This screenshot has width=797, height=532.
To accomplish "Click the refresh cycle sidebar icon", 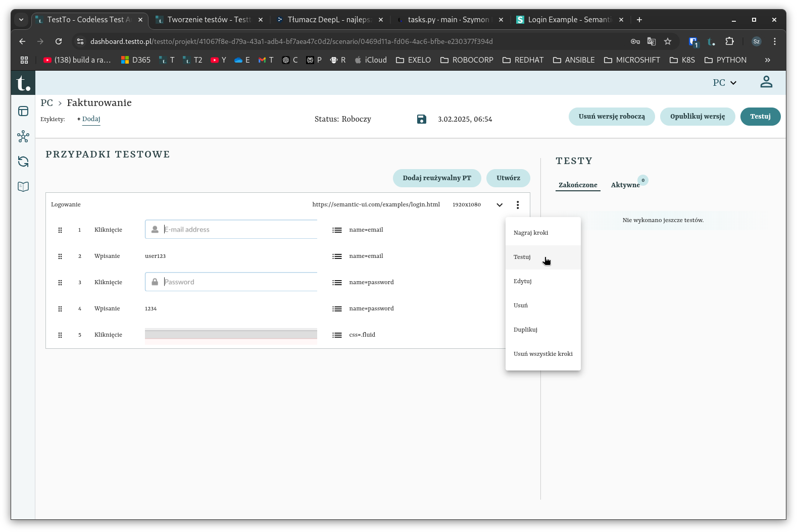I will (x=23, y=162).
